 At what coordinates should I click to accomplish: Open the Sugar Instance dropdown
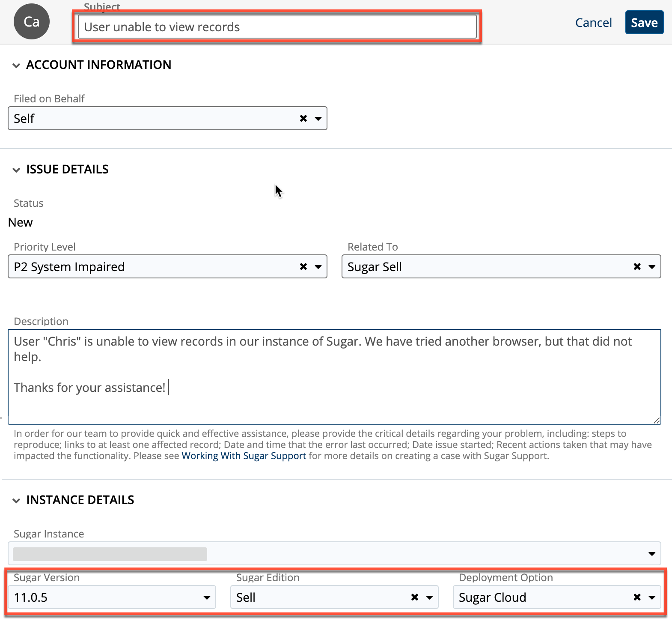[334, 553]
